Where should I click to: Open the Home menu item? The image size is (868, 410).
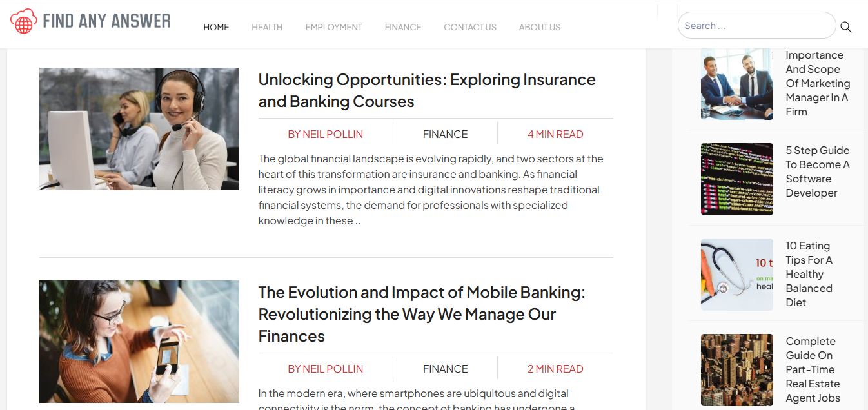(216, 27)
